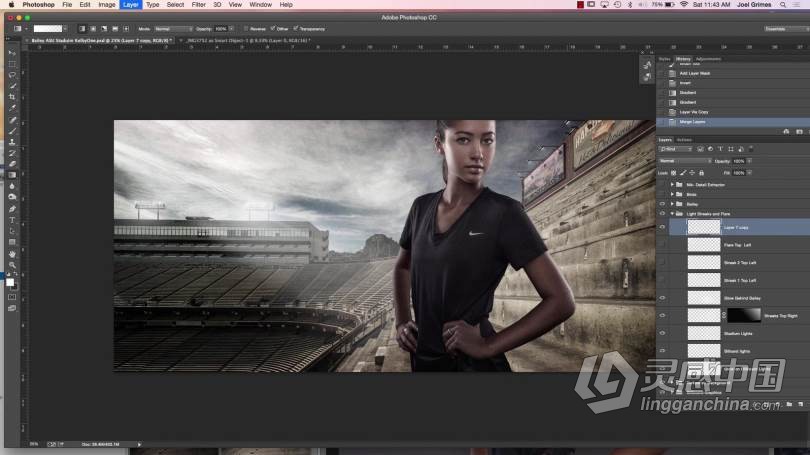Choose the Linear Gradient style icon
810x455 pixels.
click(x=82, y=29)
